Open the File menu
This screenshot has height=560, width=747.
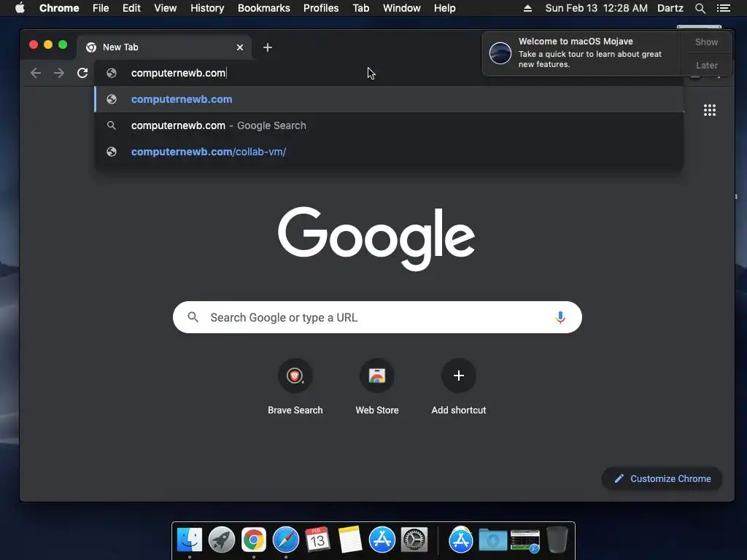(101, 8)
